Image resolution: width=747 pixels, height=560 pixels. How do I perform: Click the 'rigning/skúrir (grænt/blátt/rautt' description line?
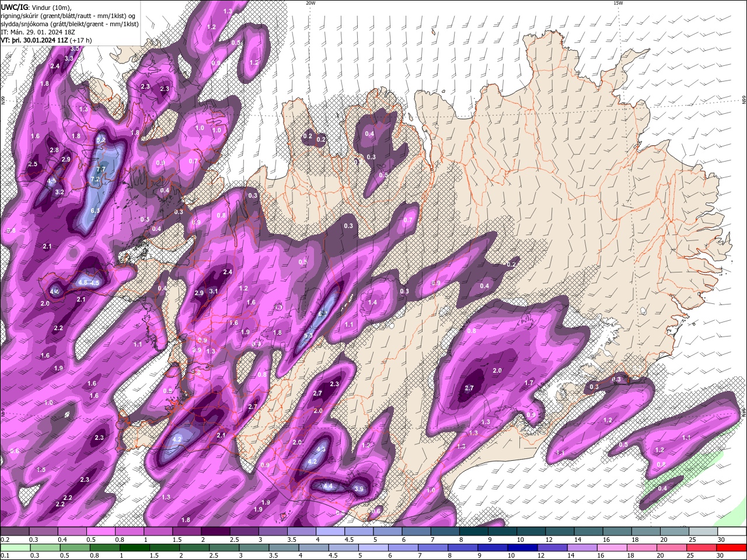click(68, 15)
